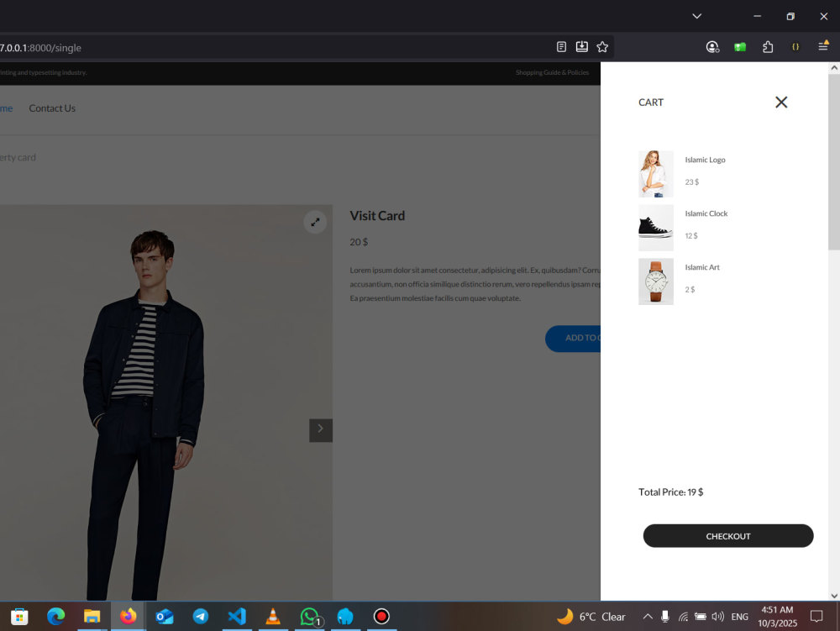
Task: Open the Extensions puzzle icon
Action: pos(768,47)
